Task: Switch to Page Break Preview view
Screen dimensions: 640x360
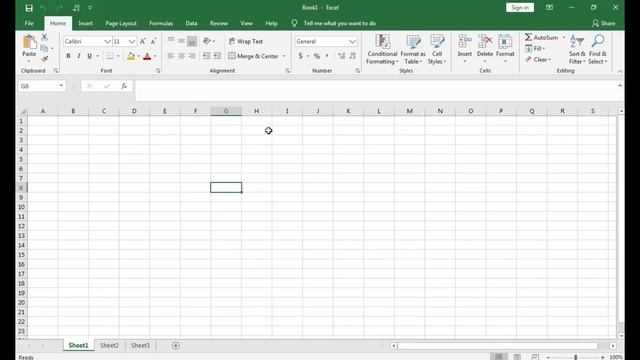Action: 535,357
